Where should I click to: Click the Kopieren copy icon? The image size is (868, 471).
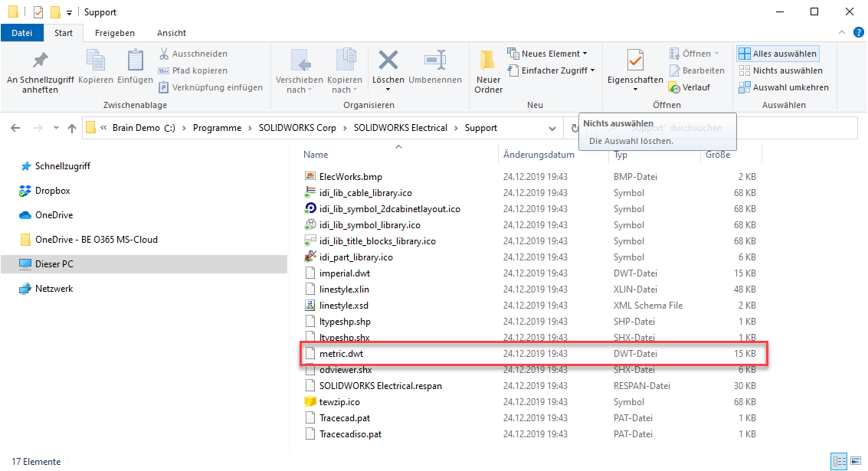[96, 61]
